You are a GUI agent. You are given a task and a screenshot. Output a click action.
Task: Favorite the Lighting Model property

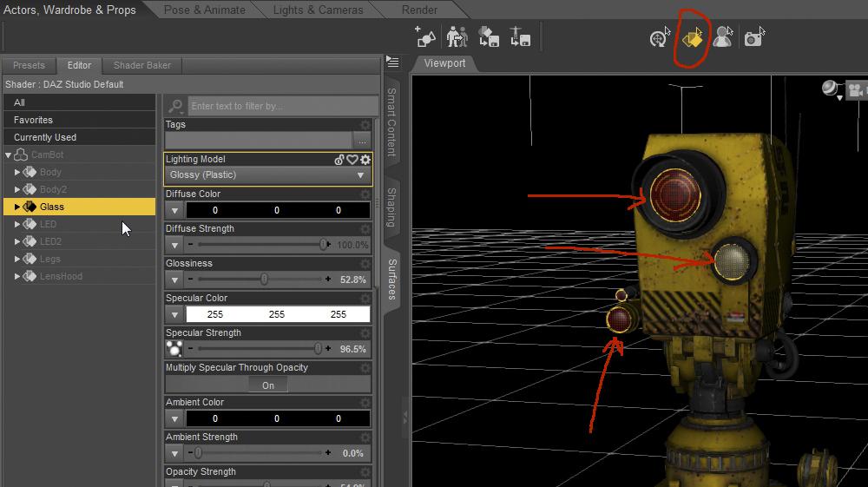[x=352, y=160]
